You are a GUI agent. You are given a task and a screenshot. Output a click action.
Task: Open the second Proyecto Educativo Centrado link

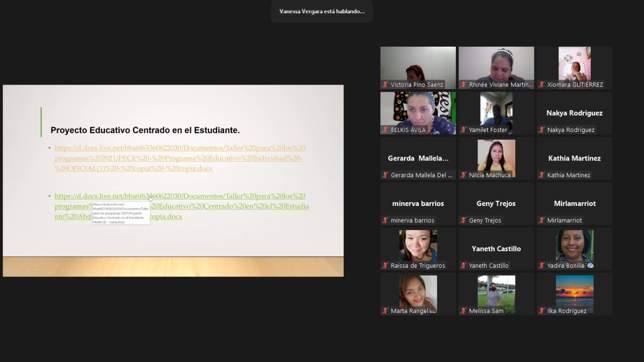pos(182,206)
